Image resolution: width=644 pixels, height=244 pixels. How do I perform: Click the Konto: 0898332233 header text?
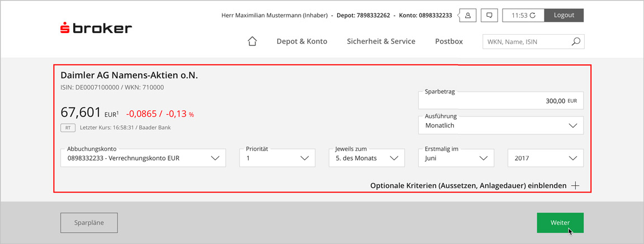(x=425, y=16)
